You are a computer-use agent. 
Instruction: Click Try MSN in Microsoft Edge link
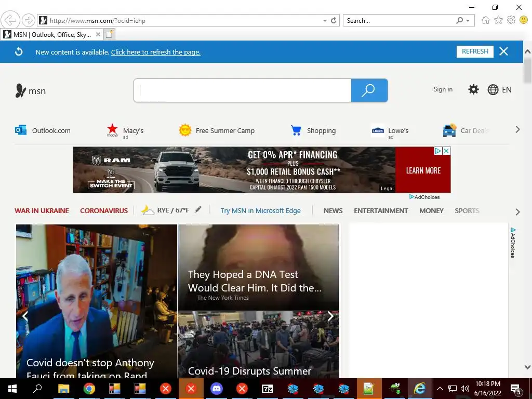[261, 211]
